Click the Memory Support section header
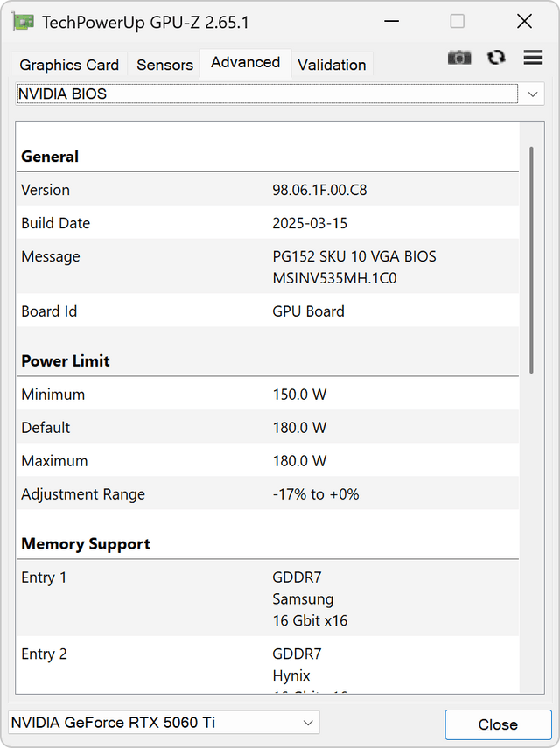Viewport: 560px width, 748px height. (86, 544)
